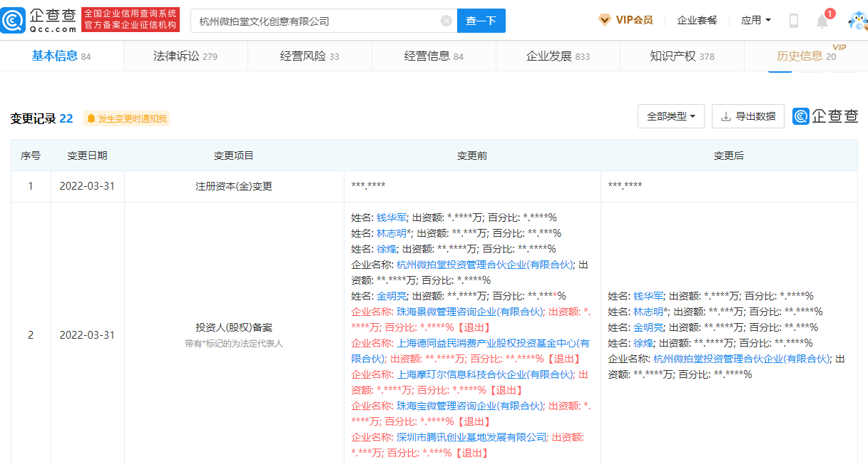Open 钱华军 link in 变更后 column

648,296
